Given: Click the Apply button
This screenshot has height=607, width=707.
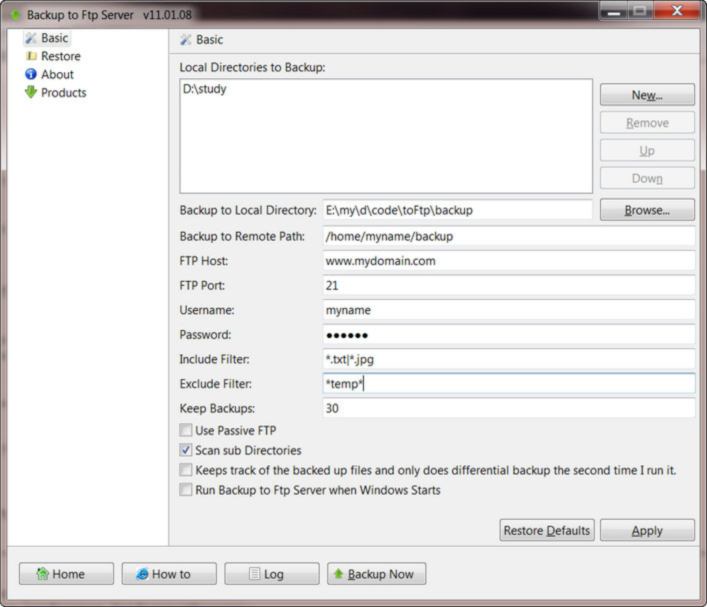Looking at the screenshot, I should 647,530.
